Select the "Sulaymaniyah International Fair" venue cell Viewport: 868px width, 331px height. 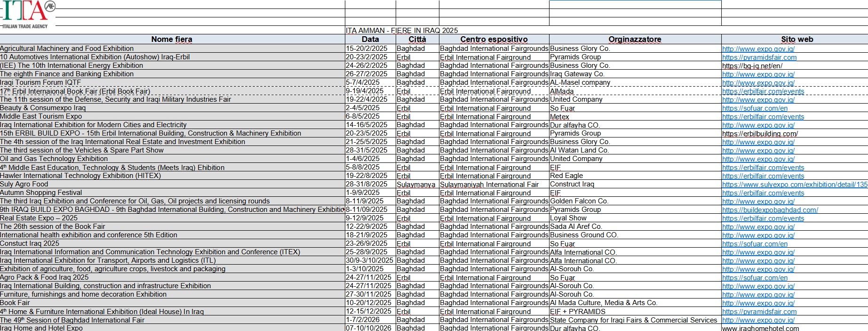click(494, 184)
